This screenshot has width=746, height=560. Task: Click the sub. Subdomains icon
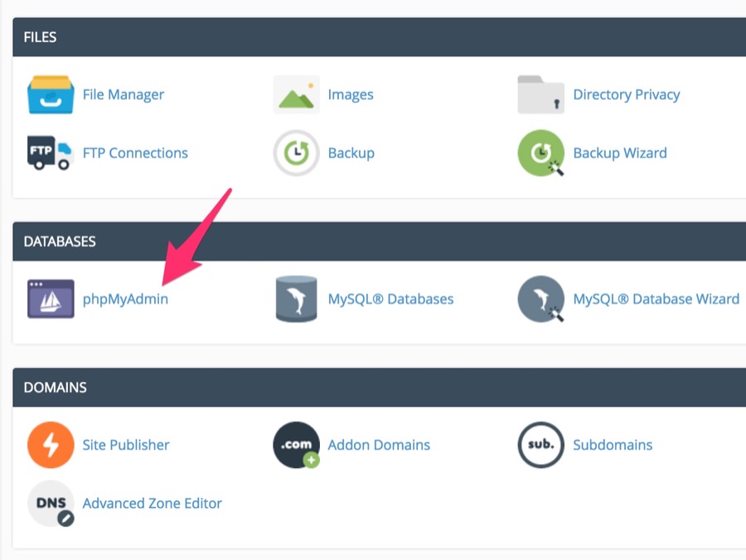(x=541, y=445)
